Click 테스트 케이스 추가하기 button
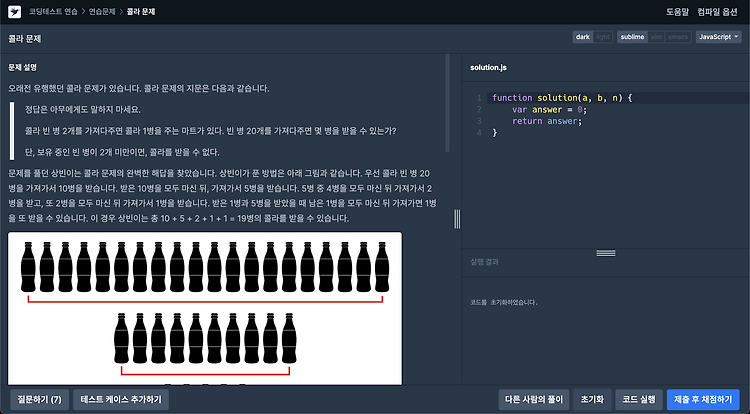The height and width of the screenshot is (414, 750). [121, 399]
